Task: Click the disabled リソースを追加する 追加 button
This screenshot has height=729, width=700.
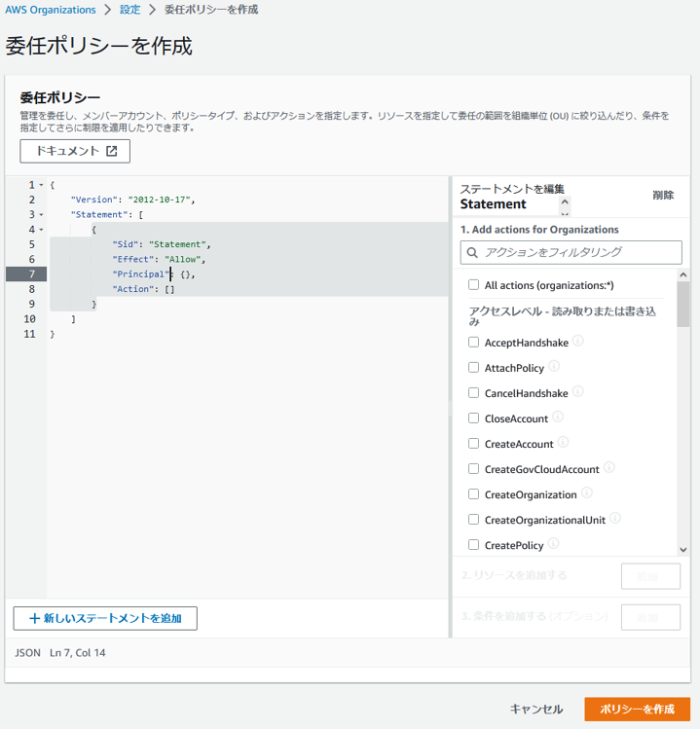Action: tap(650, 576)
